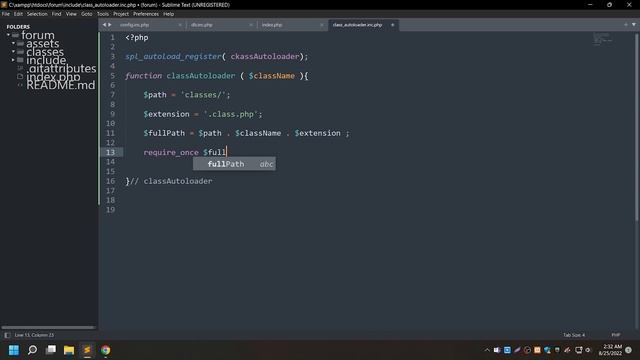Viewport: 640px width, 360px height.
Task: Expand the assets folder
Action: 13,43
